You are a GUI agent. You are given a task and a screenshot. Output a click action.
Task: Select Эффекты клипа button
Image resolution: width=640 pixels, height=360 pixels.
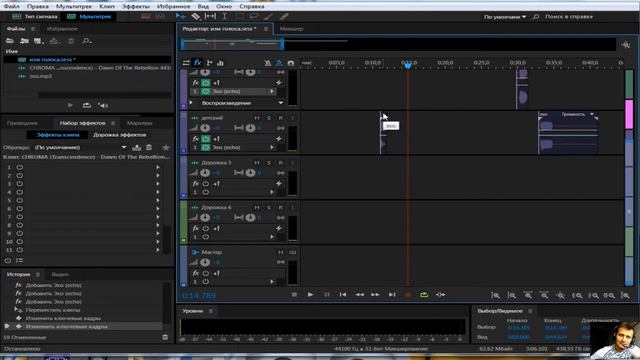[x=58, y=135]
